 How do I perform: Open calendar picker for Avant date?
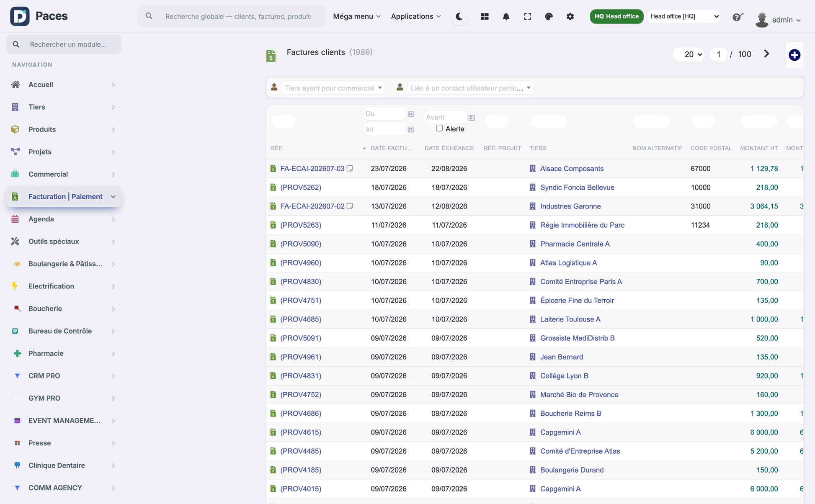[x=472, y=118]
